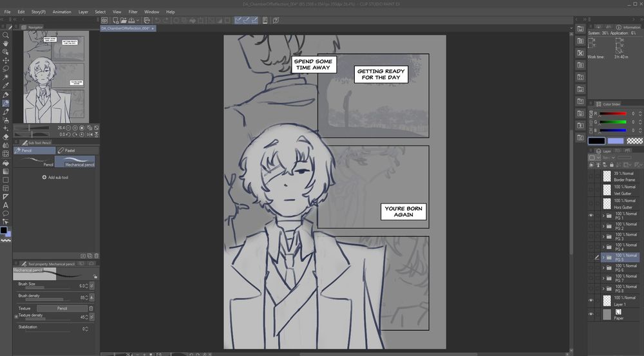Select the Figure rectangle tool

pyautogui.click(x=6, y=180)
